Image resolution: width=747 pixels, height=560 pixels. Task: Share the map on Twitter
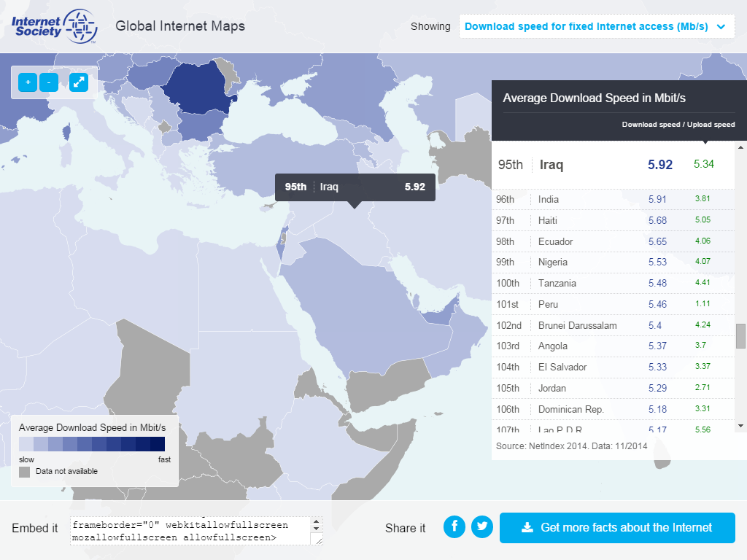[481, 526]
